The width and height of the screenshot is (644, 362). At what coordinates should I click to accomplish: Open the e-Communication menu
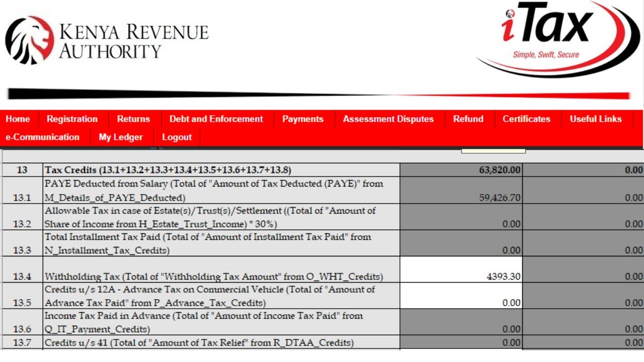pos(43,137)
